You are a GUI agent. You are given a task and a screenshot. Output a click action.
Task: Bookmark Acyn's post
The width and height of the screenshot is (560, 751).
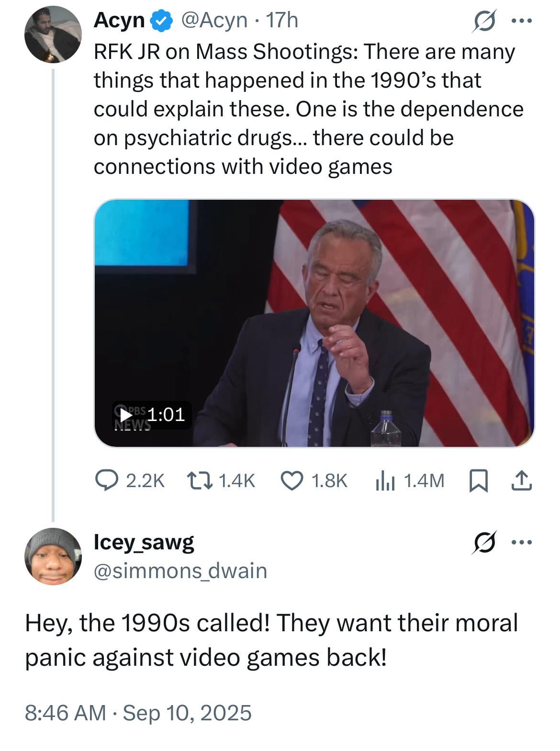click(x=478, y=481)
